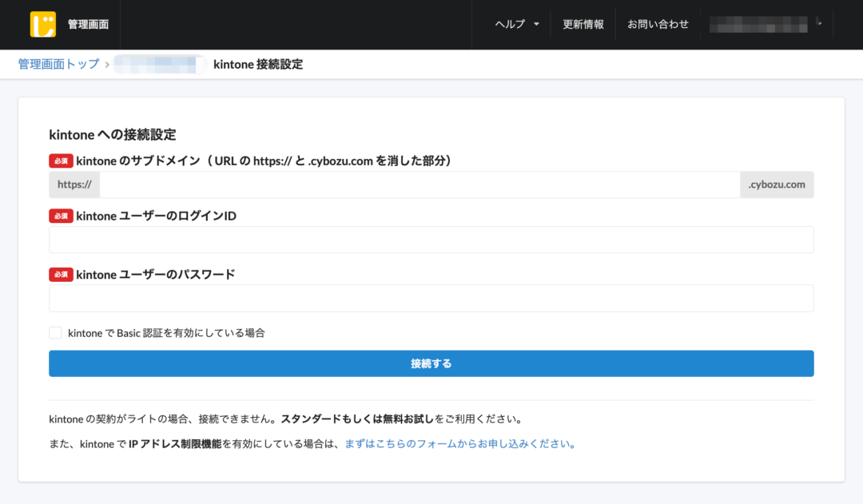This screenshot has height=504, width=863.
Task: Click the .cybozu.com suffix box
Action: click(x=776, y=185)
